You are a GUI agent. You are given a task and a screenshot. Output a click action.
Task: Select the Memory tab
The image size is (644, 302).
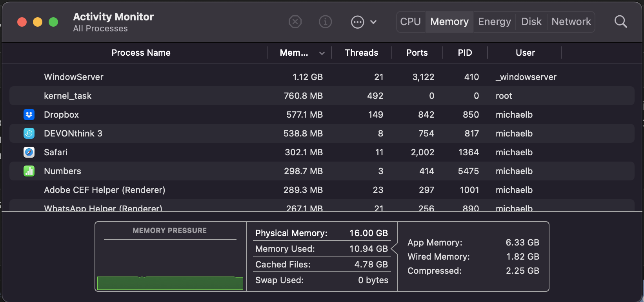point(449,22)
